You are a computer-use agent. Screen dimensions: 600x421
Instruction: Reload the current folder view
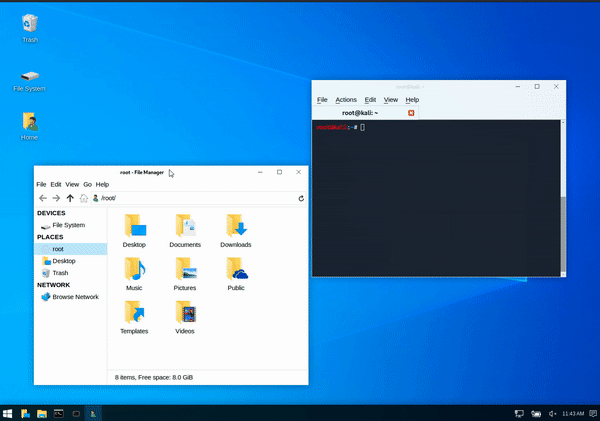301,198
